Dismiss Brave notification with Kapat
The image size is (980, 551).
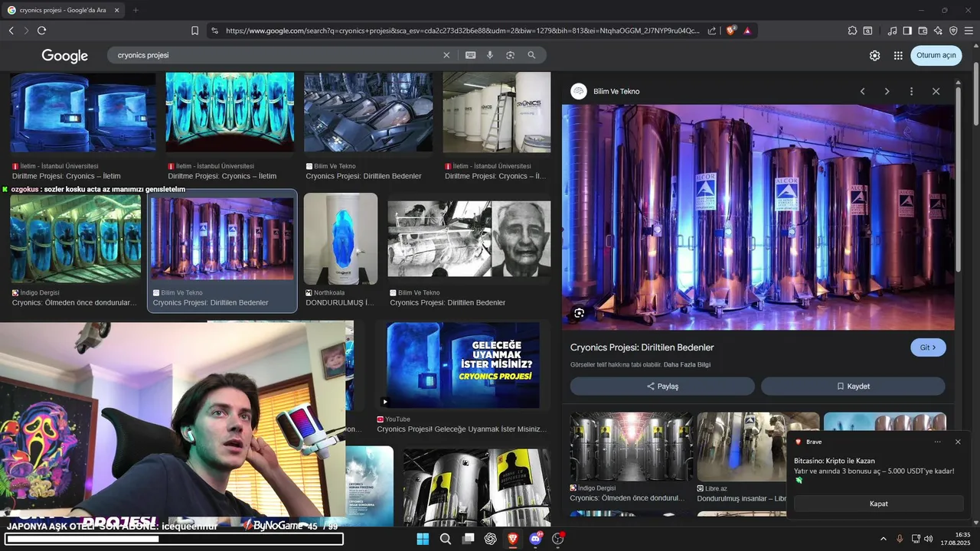(x=878, y=504)
